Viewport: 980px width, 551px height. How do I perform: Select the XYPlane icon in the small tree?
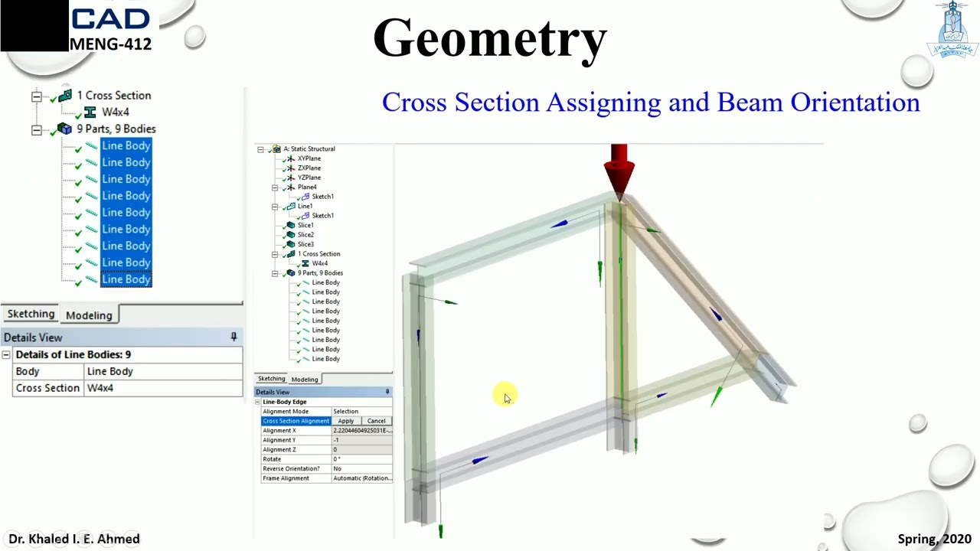pyautogui.click(x=291, y=158)
